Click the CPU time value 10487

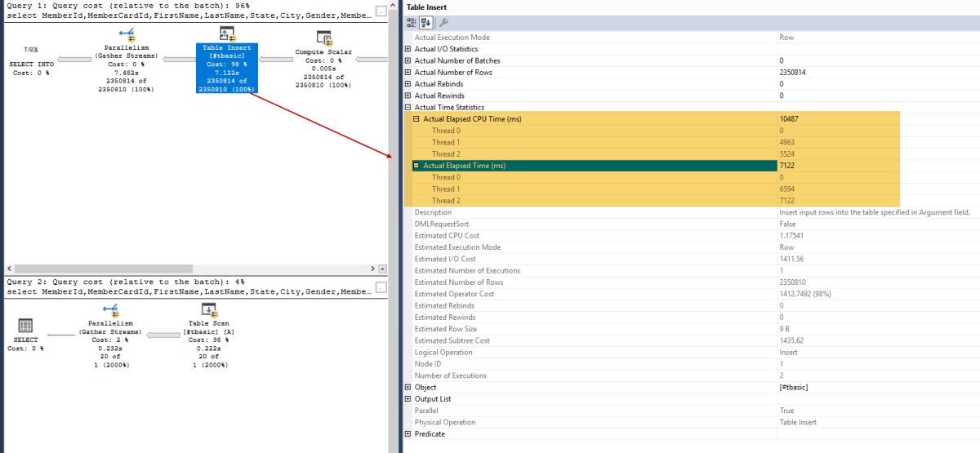click(790, 119)
